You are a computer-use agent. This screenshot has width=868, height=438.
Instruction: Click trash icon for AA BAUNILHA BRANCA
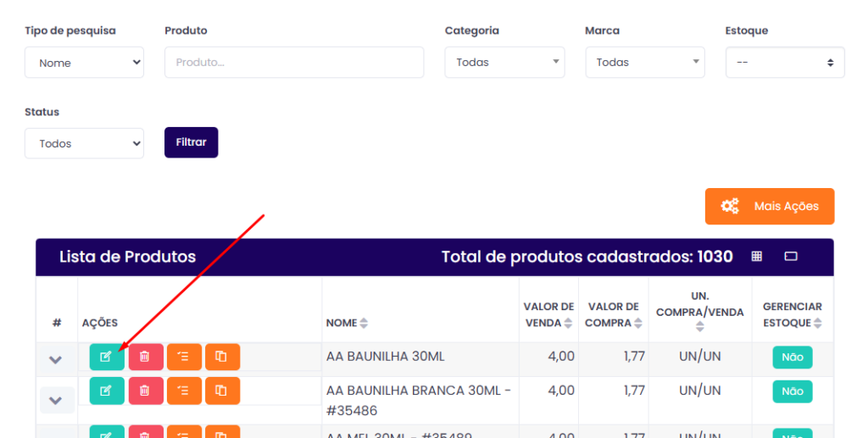tap(145, 391)
